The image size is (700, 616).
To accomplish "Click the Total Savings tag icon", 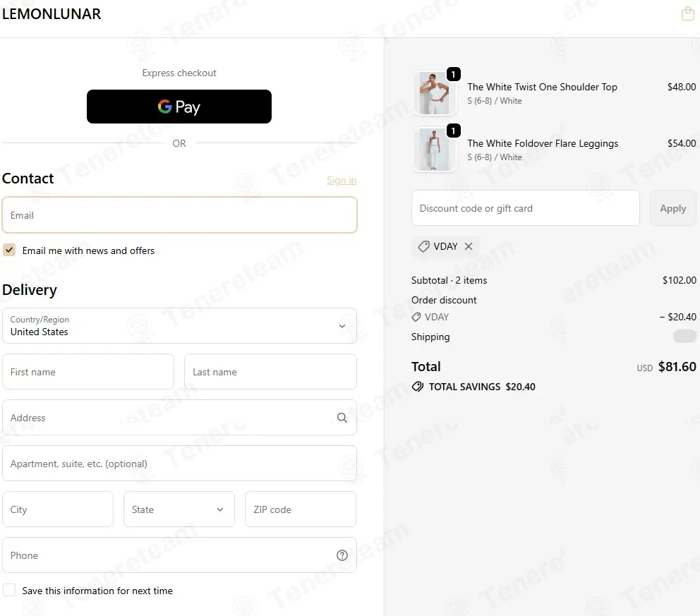I will point(418,387).
